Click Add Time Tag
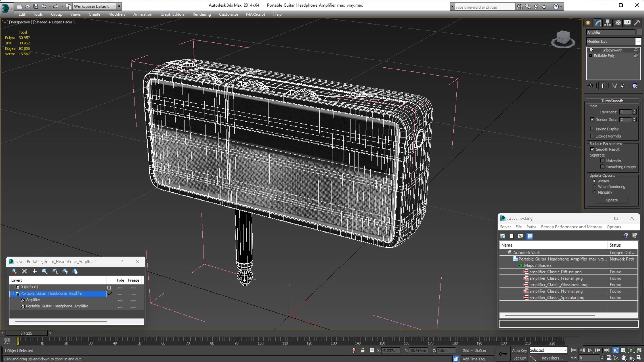The width and height of the screenshot is (644, 362). click(473, 359)
